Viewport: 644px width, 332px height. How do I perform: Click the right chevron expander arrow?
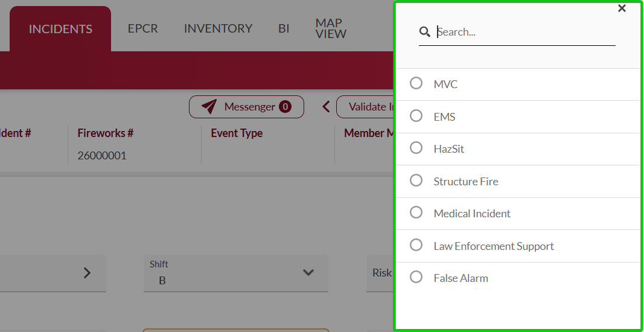click(87, 273)
